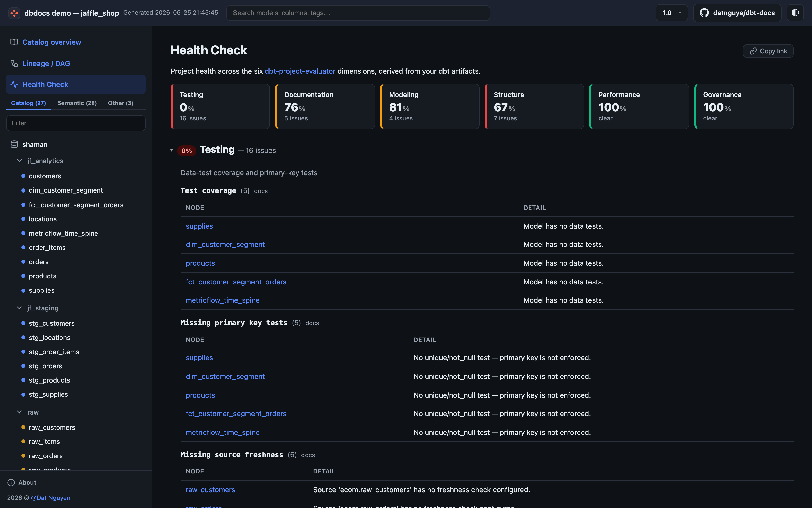
Task: Select stg_order_items in the sidebar tree
Action: (54, 352)
